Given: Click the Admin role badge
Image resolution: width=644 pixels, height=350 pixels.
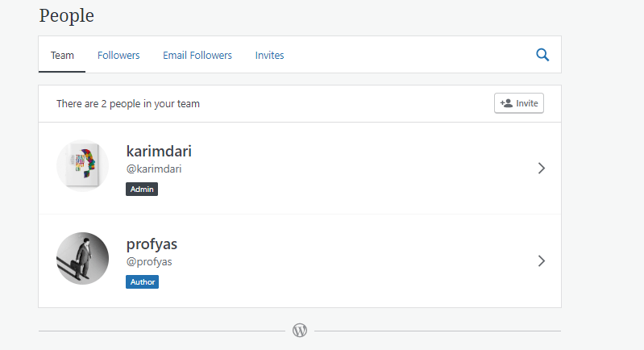Looking at the screenshot, I should (x=142, y=190).
